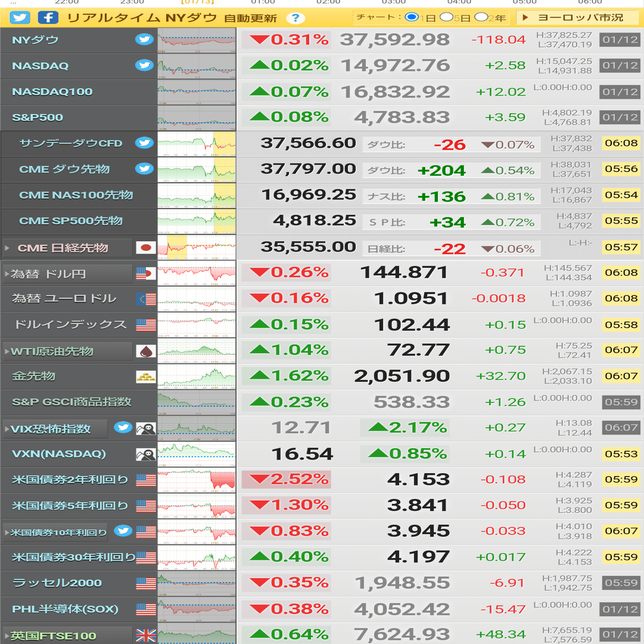Viewport: 644px width, 644px height.
Task: Open the NYダウ mini chart thumbnail
Action: (x=197, y=41)
